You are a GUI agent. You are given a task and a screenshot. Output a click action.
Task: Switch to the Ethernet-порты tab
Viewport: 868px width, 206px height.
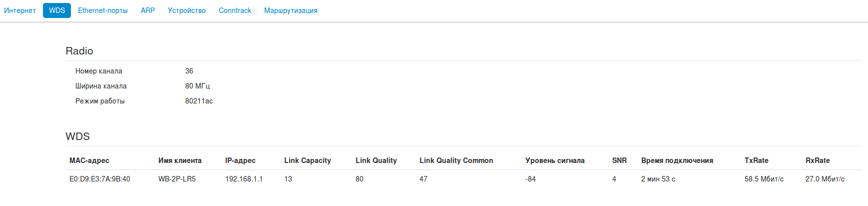click(103, 10)
